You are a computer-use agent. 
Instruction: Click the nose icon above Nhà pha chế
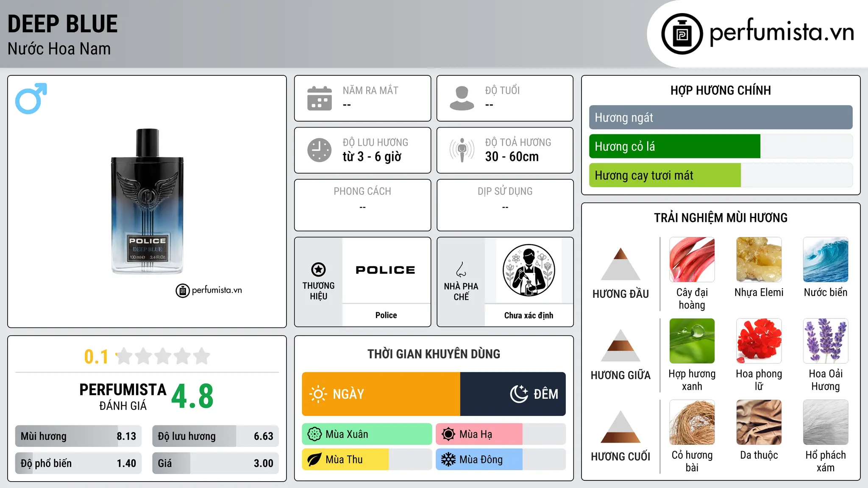(461, 269)
